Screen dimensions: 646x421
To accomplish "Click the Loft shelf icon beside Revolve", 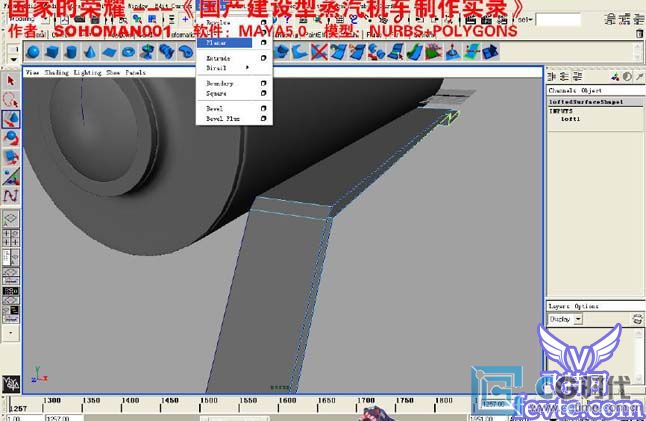I will 166,52.
